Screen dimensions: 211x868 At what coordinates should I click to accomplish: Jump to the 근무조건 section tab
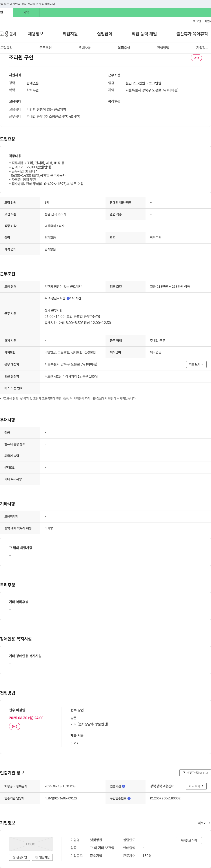[x=45, y=48]
